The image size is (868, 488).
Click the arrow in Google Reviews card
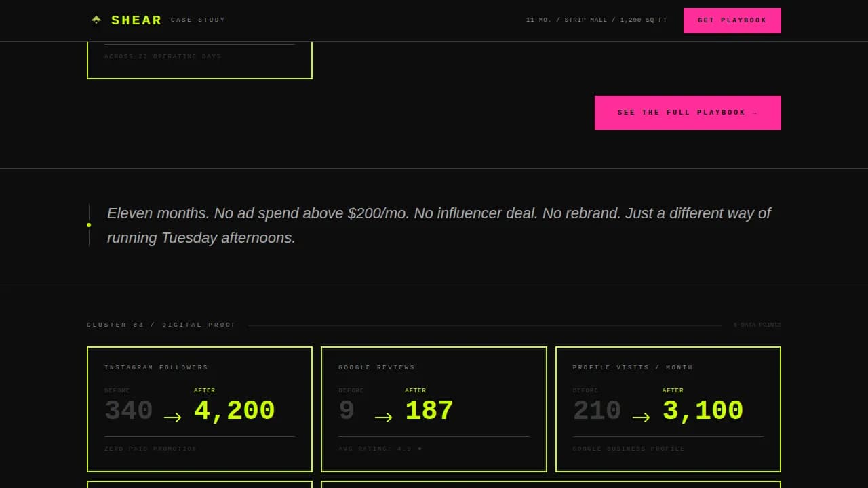click(x=384, y=417)
